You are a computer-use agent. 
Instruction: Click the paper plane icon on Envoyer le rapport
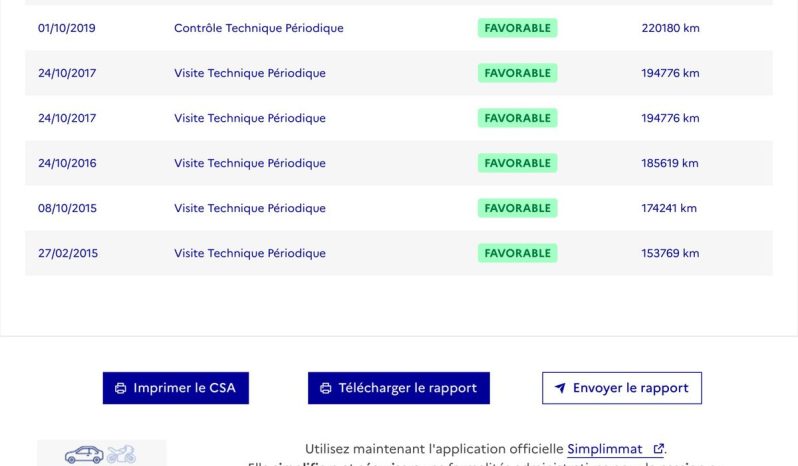pyautogui.click(x=560, y=388)
